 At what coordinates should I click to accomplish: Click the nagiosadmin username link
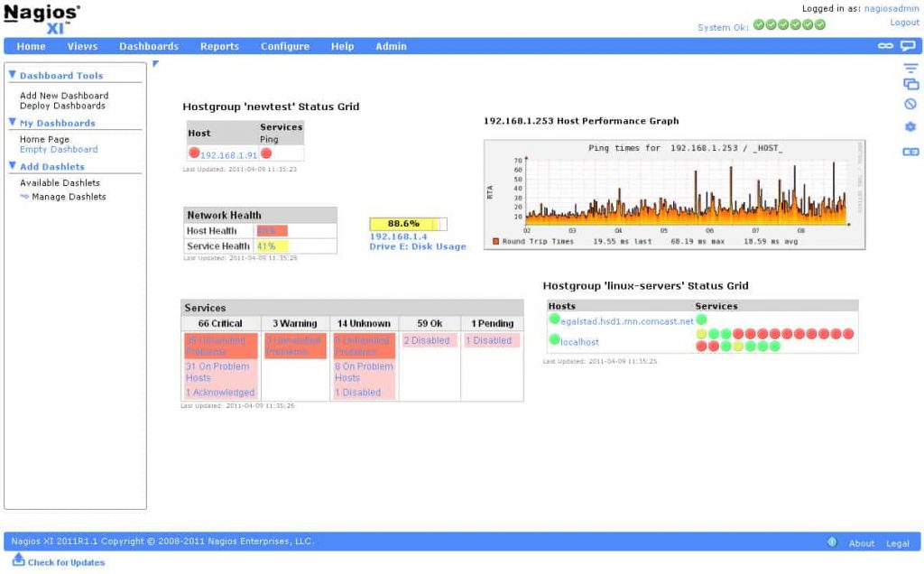click(x=892, y=9)
